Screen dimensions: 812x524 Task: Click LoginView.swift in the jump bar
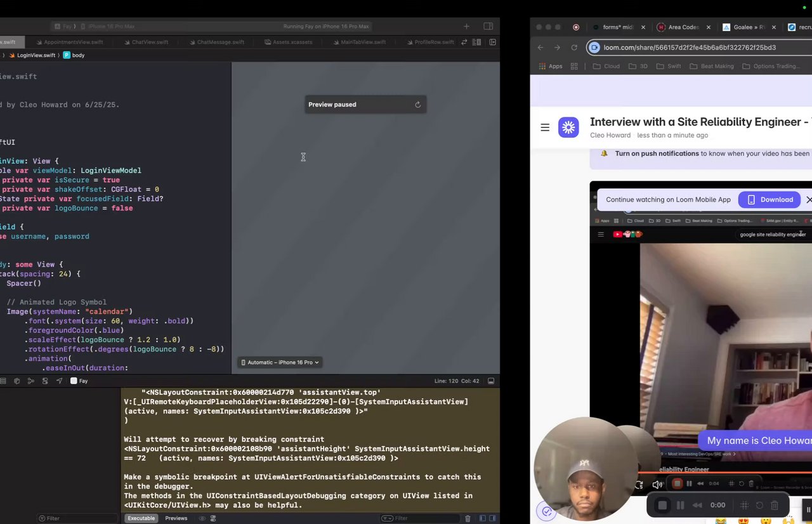(x=31, y=55)
